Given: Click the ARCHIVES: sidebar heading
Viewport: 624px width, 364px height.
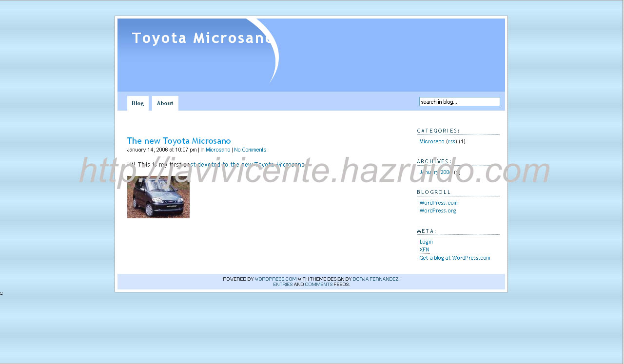Looking at the screenshot, I should click(x=434, y=161).
